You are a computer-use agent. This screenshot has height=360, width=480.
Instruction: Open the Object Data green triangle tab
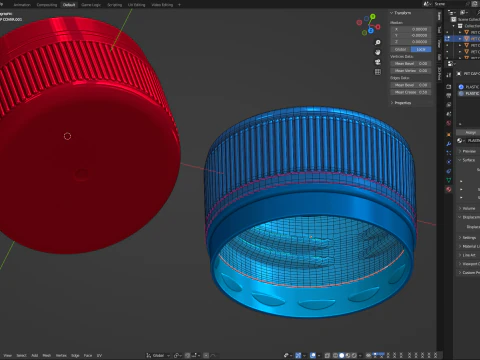449,180
